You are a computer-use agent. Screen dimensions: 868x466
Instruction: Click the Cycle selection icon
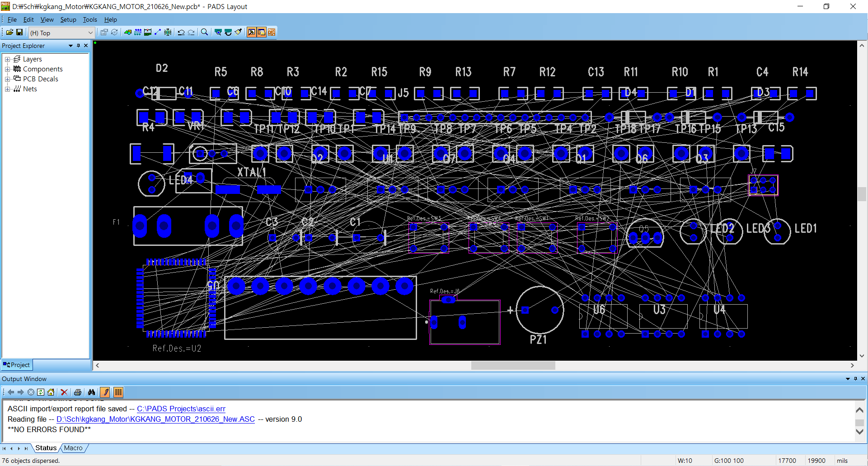(x=114, y=32)
